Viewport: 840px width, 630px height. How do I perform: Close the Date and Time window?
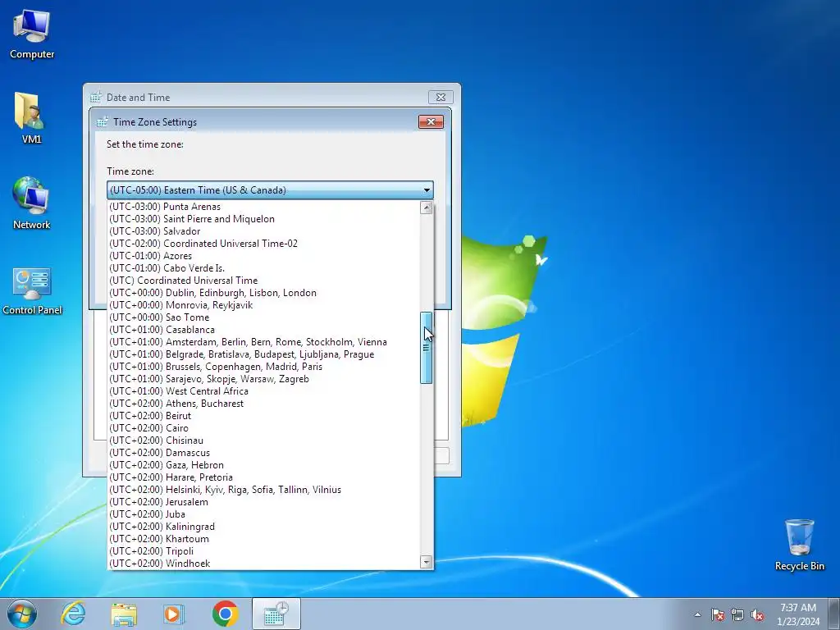coord(441,97)
